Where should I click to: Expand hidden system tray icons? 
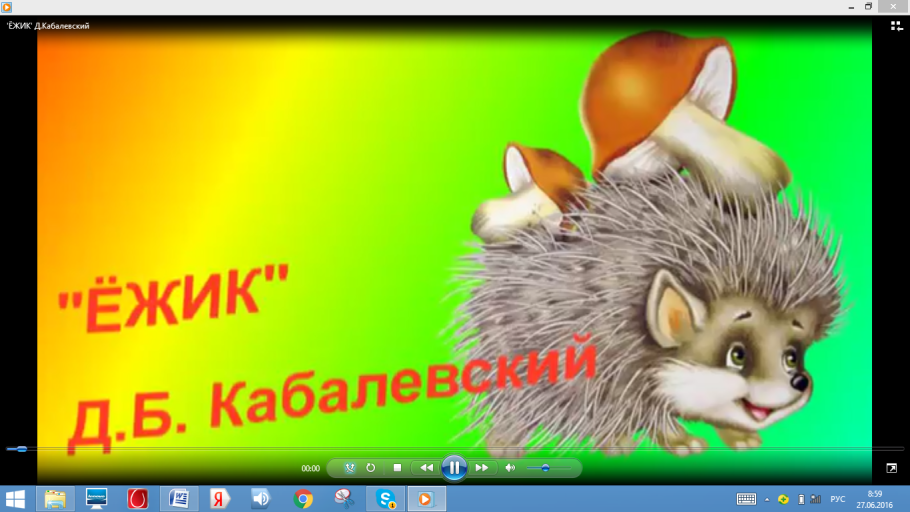pyautogui.click(x=767, y=499)
